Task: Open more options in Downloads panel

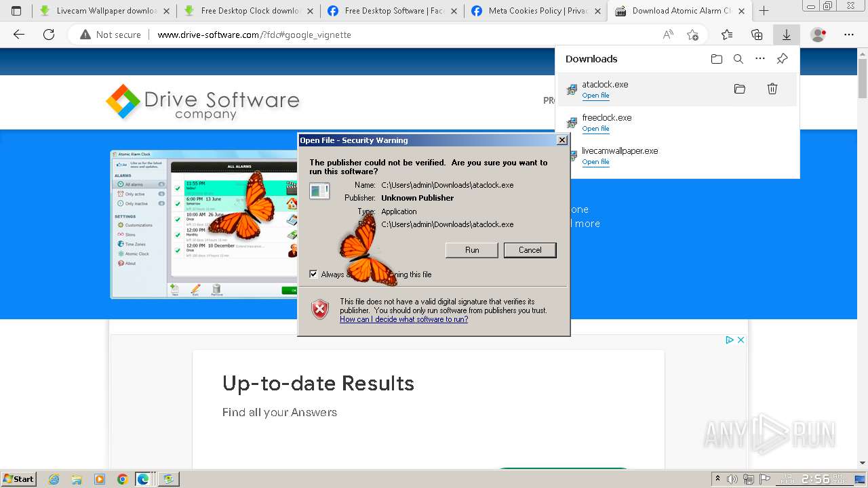Action: [760, 59]
